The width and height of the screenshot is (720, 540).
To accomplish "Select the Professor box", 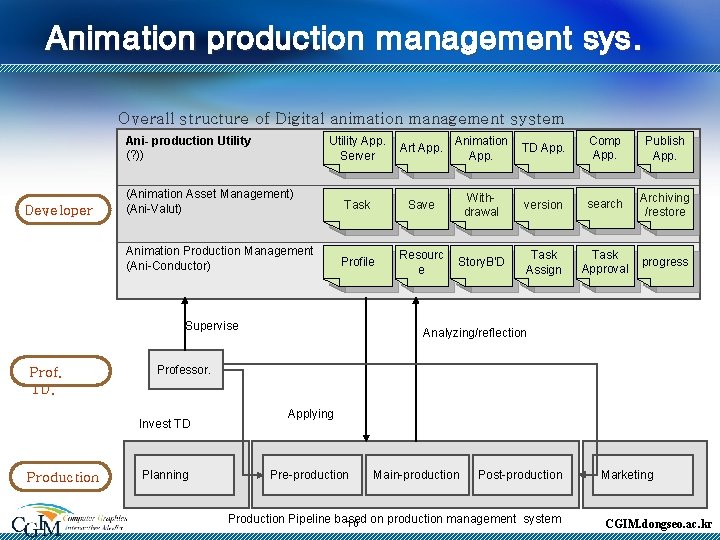I will click(186, 370).
